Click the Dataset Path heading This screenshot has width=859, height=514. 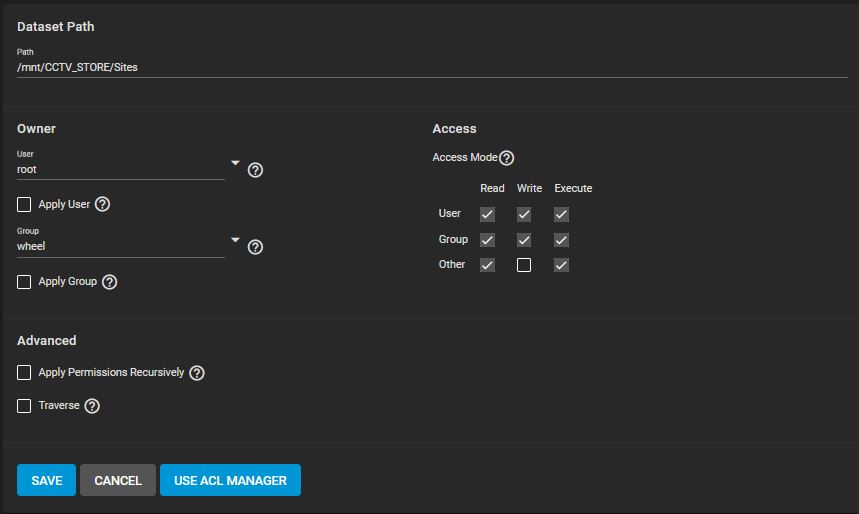pyautogui.click(x=56, y=26)
